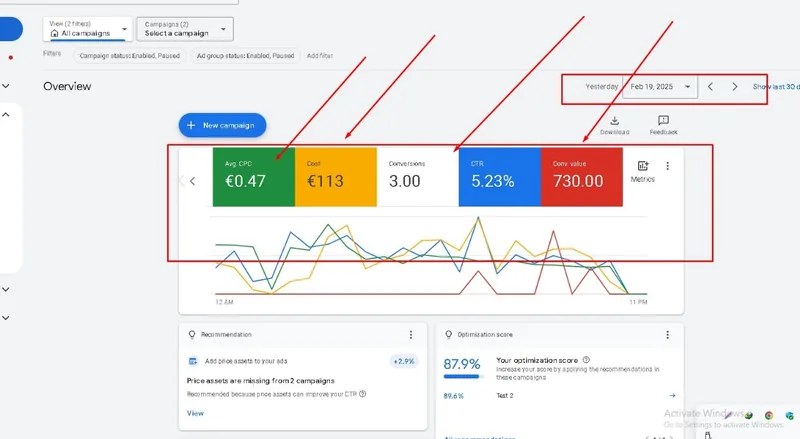Open three-dot menu beside Metrics
800x439 pixels.
coord(667,166)
